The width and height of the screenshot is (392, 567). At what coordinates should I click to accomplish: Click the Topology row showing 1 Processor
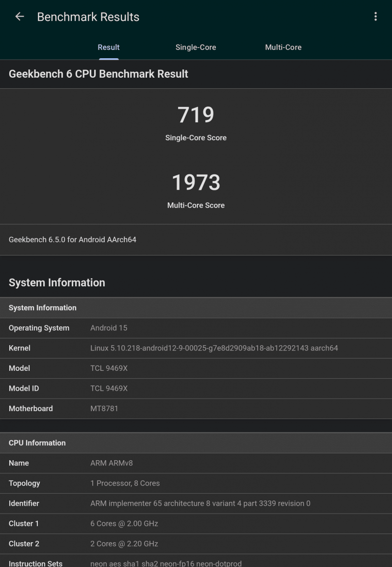pos(196,483)
